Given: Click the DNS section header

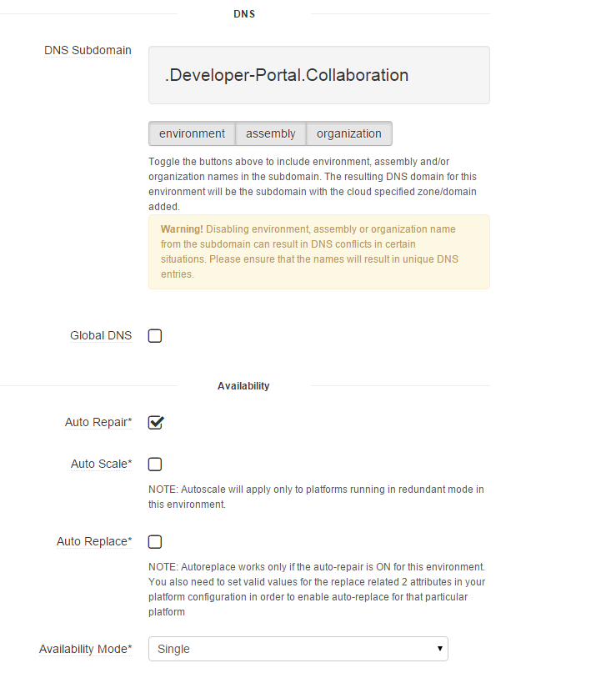Looking at the screenshot, I should click(244, 13).
